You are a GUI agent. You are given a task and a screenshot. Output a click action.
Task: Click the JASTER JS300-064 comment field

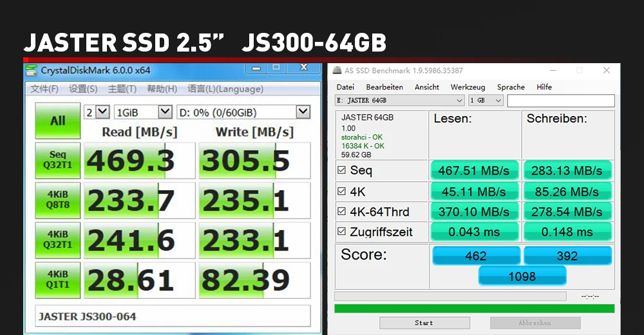tap(173, 316)
